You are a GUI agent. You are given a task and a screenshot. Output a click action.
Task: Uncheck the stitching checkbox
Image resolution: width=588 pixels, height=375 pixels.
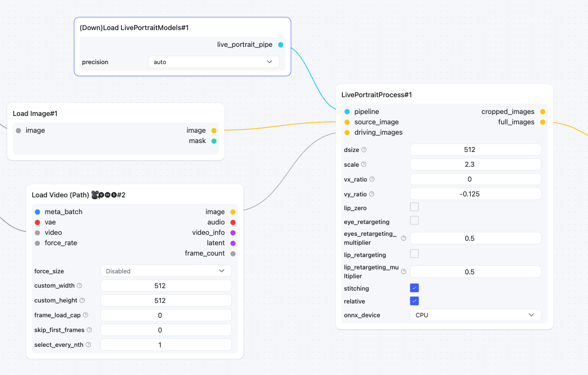(414, 288)
